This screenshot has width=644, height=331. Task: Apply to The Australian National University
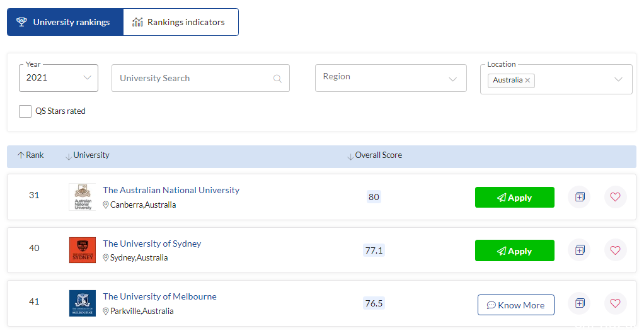[x=515, y=198]
